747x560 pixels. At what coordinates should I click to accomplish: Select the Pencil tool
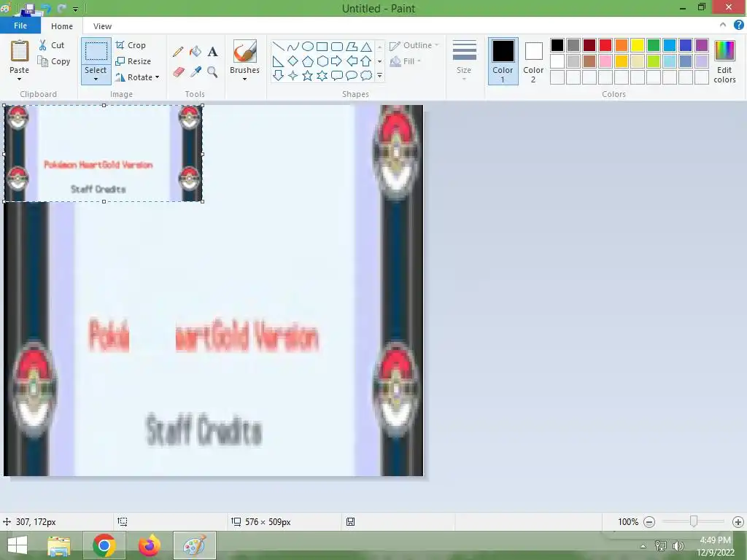tap(178, 52)
